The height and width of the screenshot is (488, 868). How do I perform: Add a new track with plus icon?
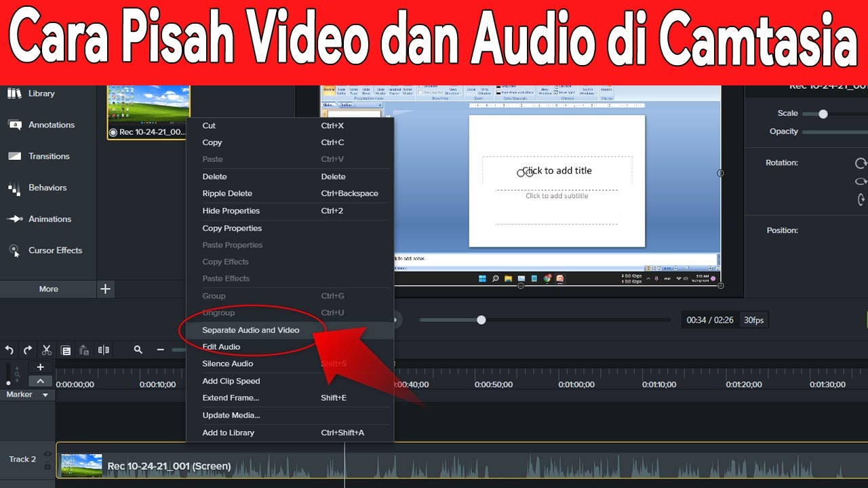[x=40, y=367]
